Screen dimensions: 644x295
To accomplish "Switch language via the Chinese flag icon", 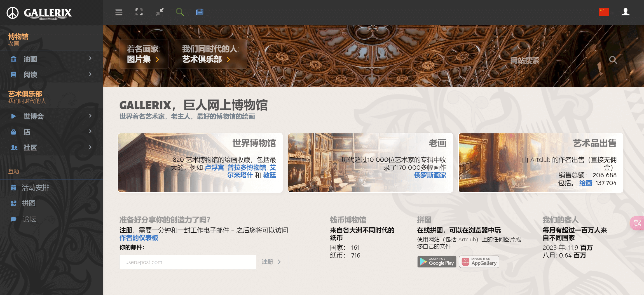I will (x=604, y=12).
